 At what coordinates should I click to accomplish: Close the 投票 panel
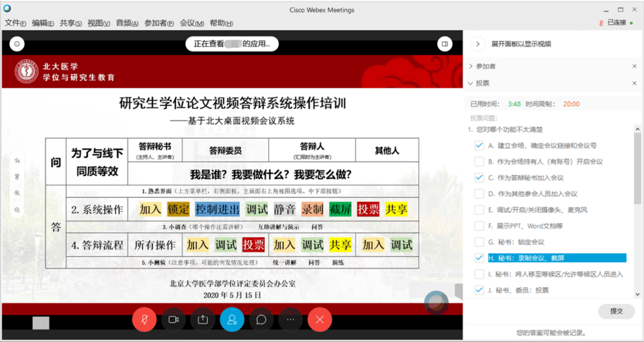(634, 84)
